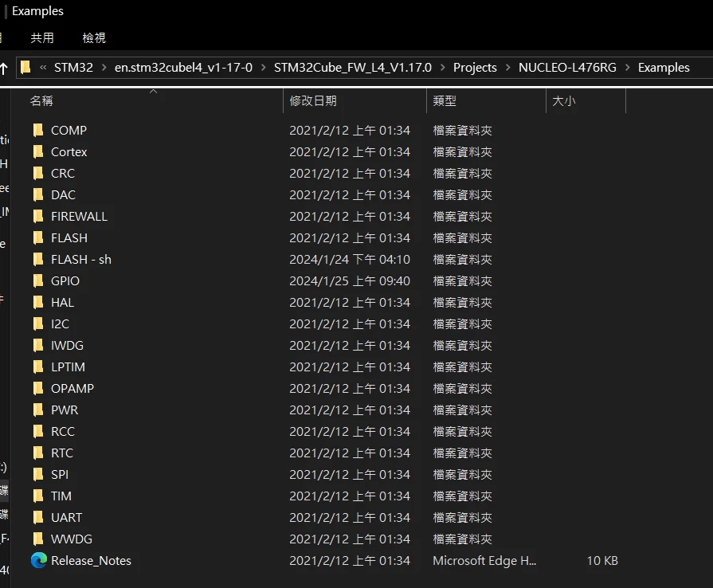Select the IWDG folder name
The width and height of the screenshot is (713, 588).
(x=67, y=346)
